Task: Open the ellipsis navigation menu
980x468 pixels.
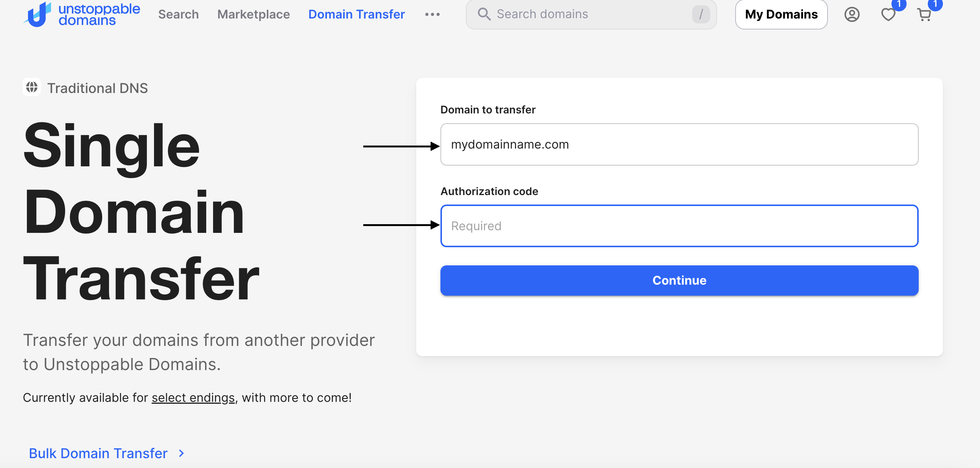Action: 432,14
